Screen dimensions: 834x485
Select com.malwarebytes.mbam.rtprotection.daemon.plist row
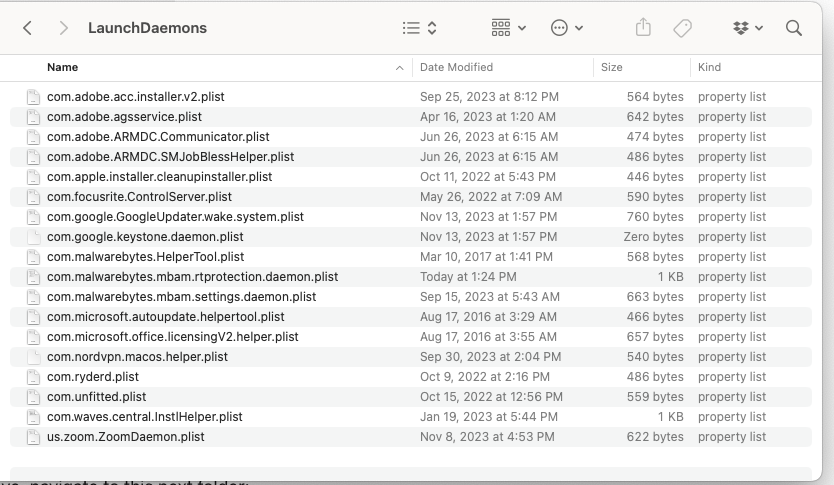192,277
